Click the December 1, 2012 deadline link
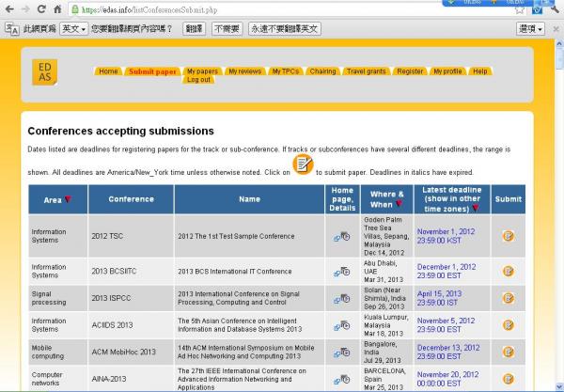The height and width of the screenshot is (392, 564). (x=446, y=271)
